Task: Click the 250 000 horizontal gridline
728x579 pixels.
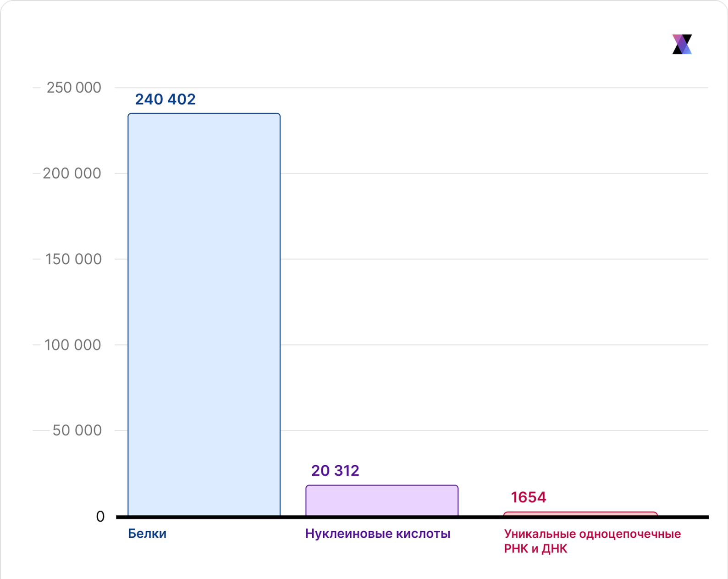Action: [x=458, y=88]
